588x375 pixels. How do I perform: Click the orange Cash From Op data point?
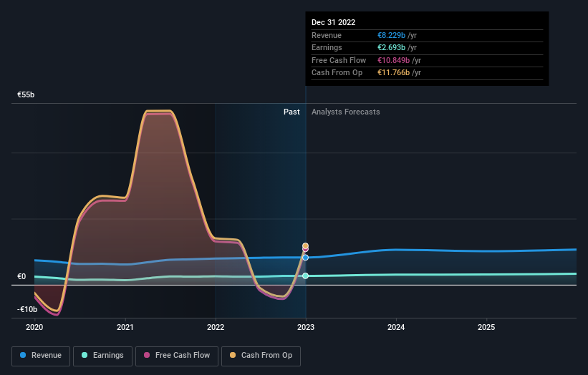tap(306, 245)
